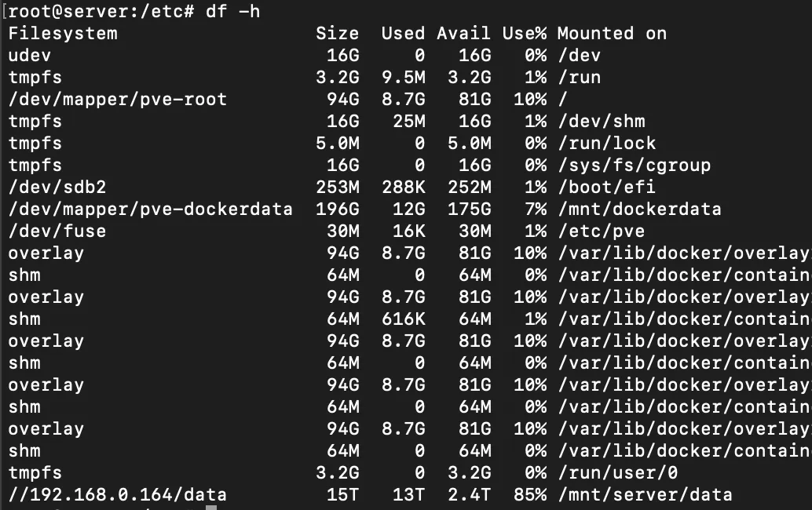
Task: Click the Use% column header
Action: tap(524, 34)
